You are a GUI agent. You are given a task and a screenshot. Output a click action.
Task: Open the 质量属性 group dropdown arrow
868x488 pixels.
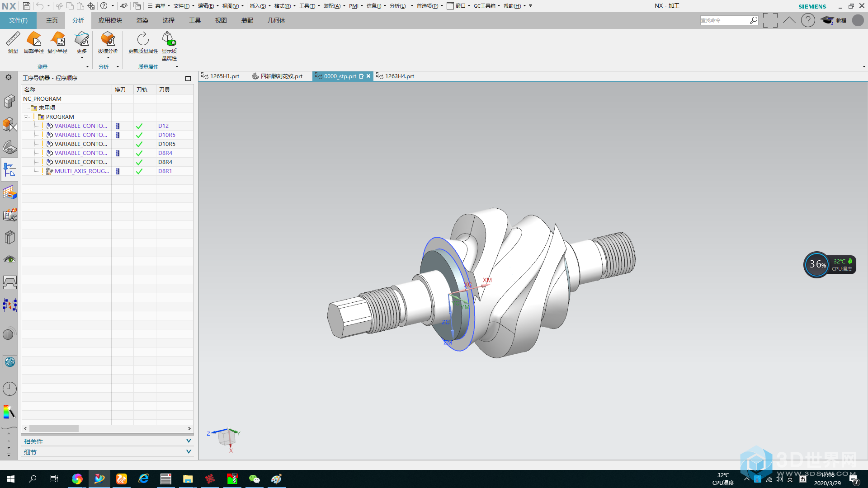click(177, 67)
